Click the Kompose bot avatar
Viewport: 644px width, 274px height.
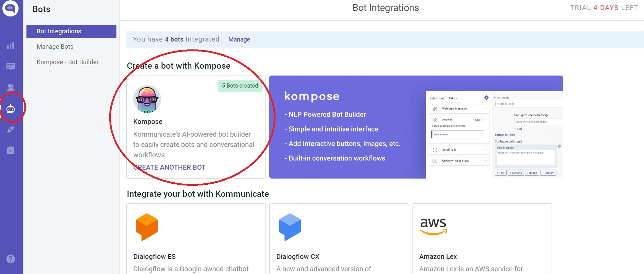147,99
